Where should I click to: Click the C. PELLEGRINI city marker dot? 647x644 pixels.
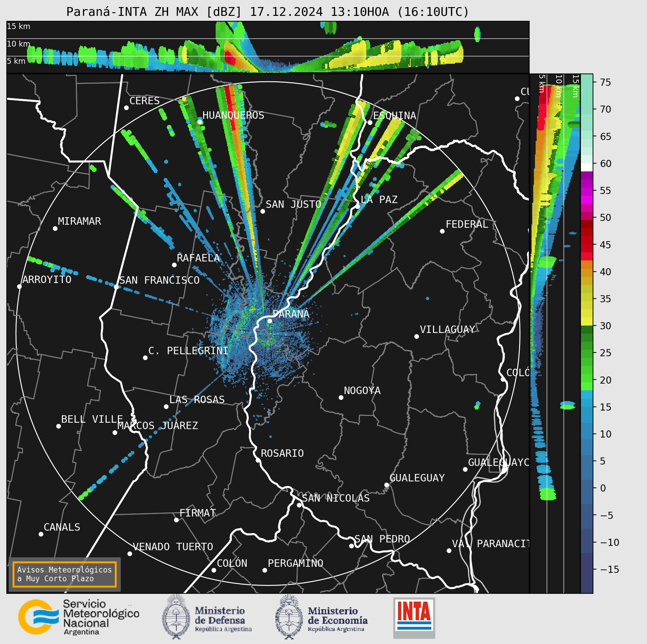click(x=145, y=358)
